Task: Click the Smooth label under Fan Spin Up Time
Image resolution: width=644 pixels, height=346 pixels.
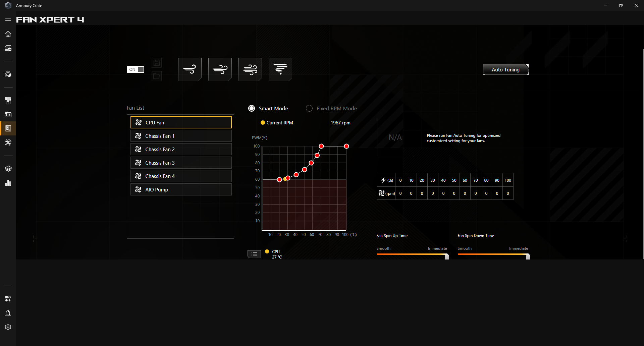Action: pyautogui.click(x=383, y=248)
